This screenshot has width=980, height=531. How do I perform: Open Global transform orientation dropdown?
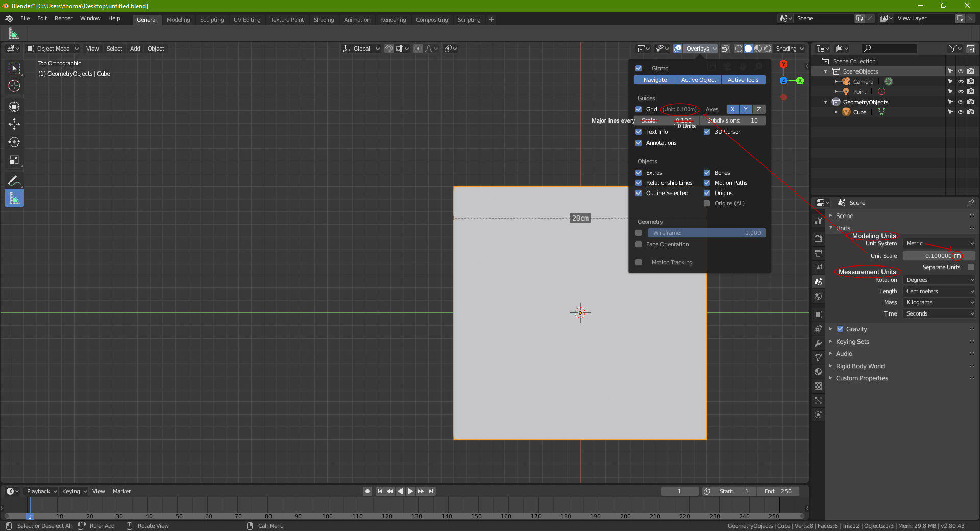tap(361, 49)
